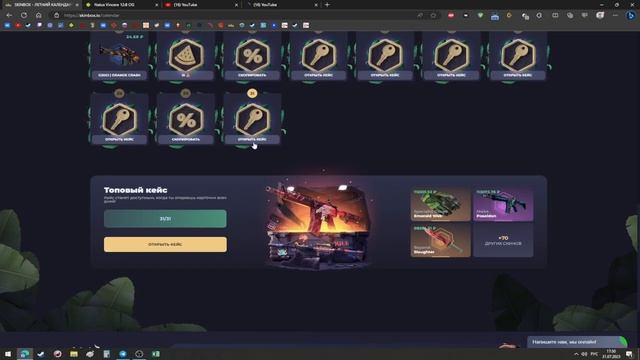Add page to favorites with the star icon

pyautogui.click(x=433, y=16)
